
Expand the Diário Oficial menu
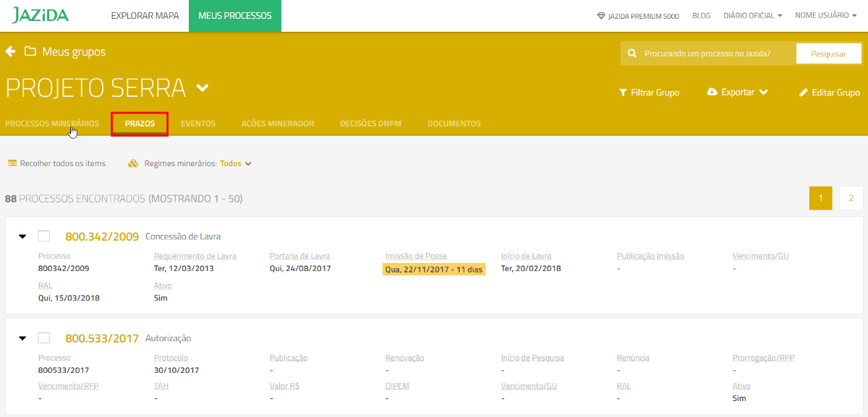(x=752, y=16)
